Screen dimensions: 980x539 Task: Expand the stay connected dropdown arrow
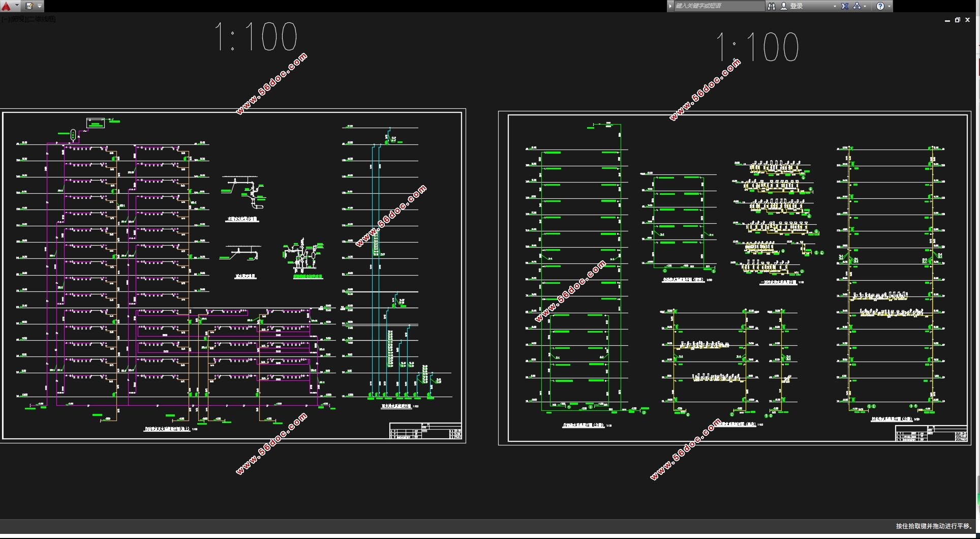tap(865, 6)
